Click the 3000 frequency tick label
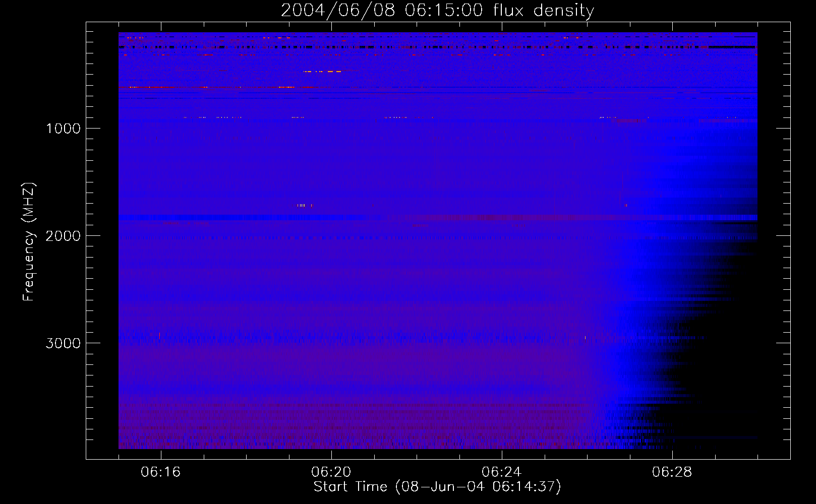 pyautogui.click(x=63, y=343)
